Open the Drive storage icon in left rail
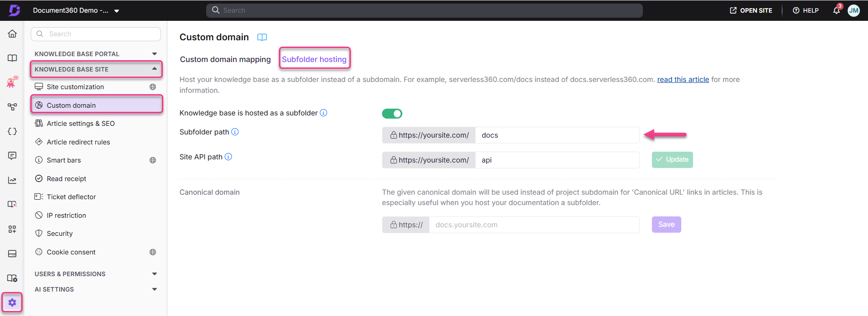Viewport: 868px width, 316px height. pos(12,254)
